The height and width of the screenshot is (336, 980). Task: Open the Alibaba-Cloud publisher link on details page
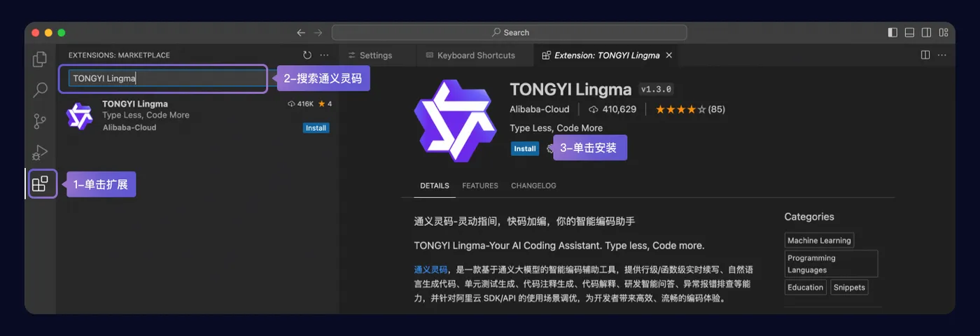(x=540, y=109)
